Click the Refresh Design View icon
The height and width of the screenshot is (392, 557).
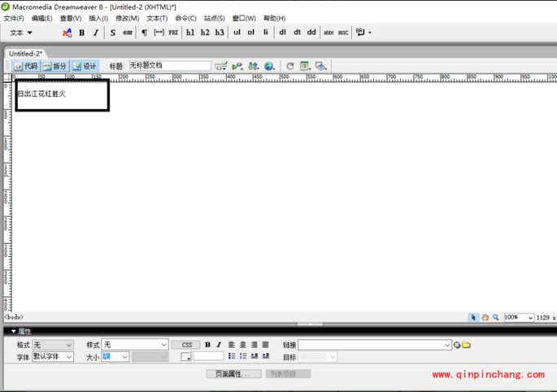coord(289,66)
